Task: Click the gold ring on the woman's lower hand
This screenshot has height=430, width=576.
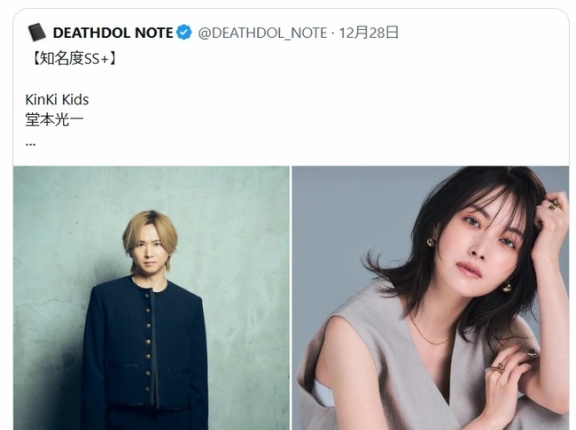Action: (x=498, y=368)
